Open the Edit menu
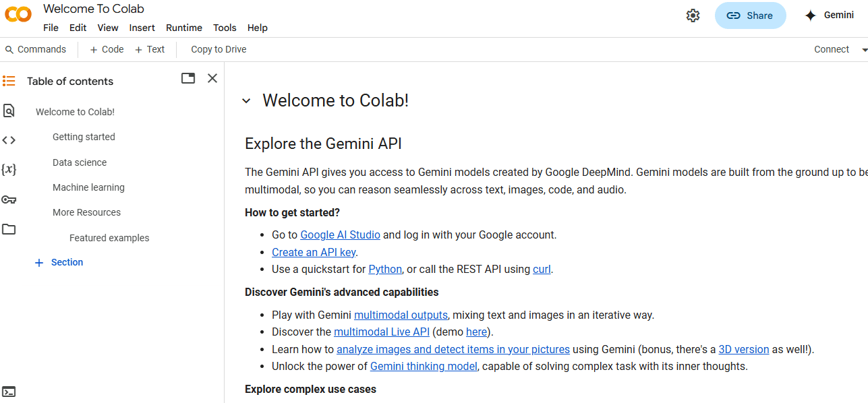The height and width of the screenshot is (403, 868). point(78,28)
